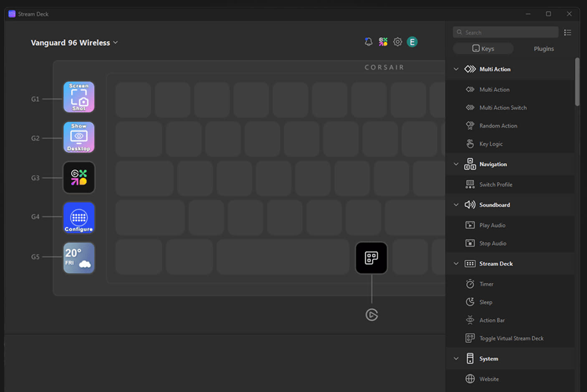This screenshot has width=587, height=392.
Task: Click the G1 key label
Action: point(35,99)
